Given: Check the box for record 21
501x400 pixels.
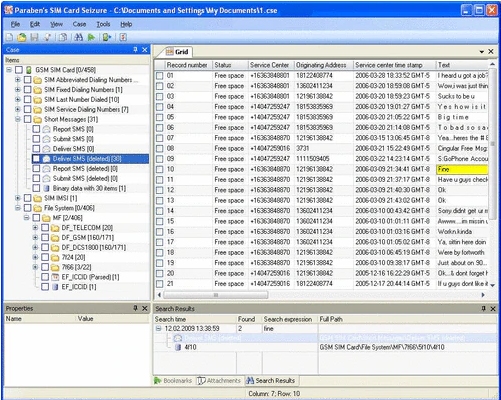Looking at the screenshot, I should pos(160,284).
